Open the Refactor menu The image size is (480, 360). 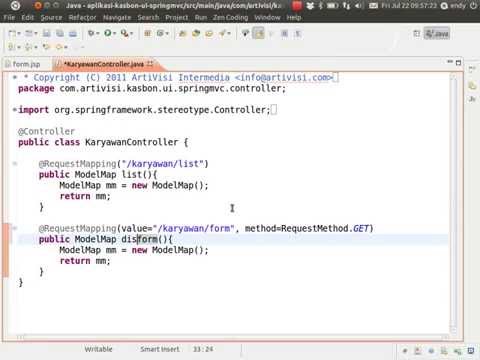[x=82, y=17]
